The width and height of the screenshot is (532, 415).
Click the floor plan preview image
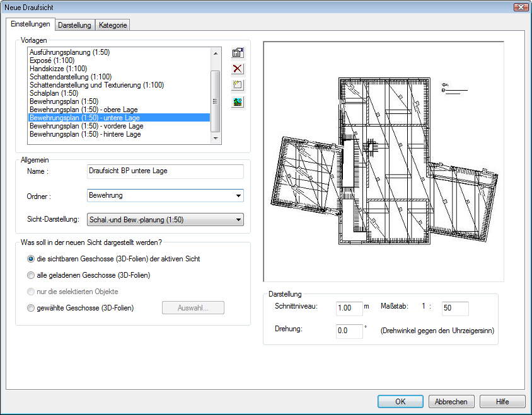click(384, 162)
